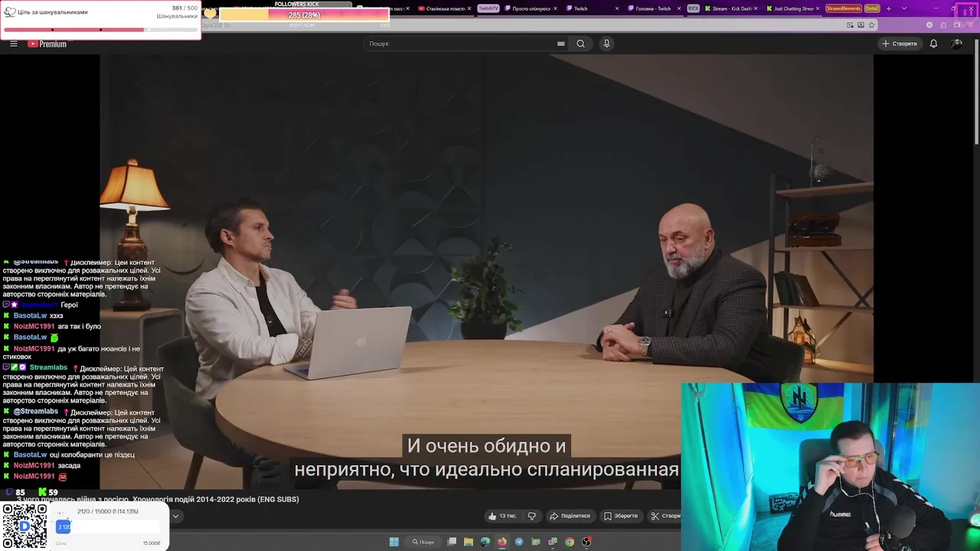980x551 pixels.
Task: Open Telegram from the taskbar
Action: pos(519,542)
